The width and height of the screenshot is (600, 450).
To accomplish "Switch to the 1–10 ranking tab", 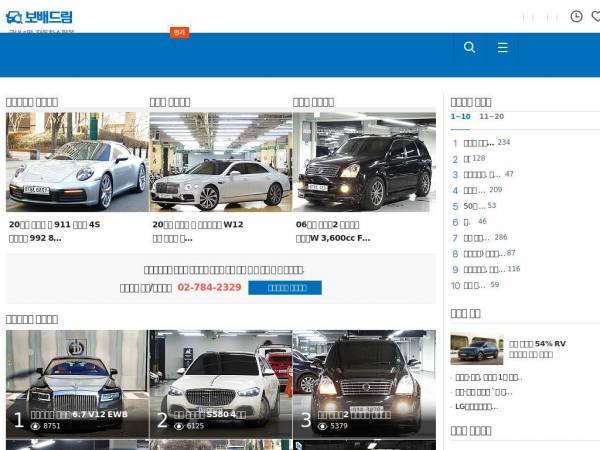I will [460, 116].
